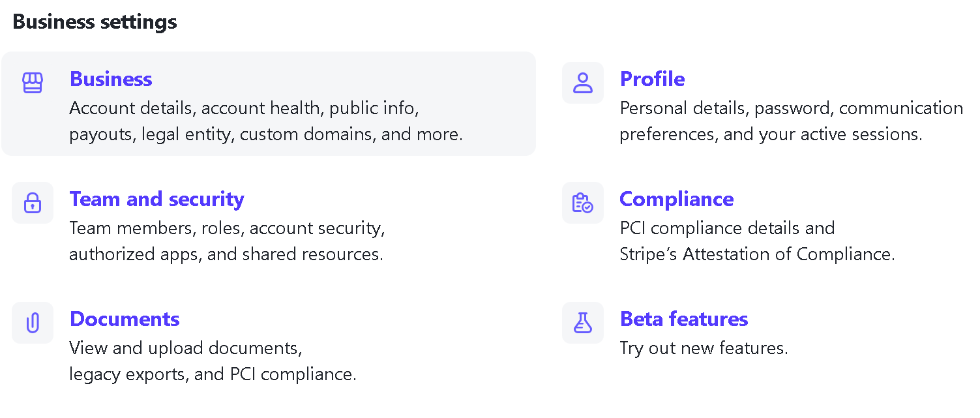Viewport: 980px width, 418px height.
Task: Open the Compliance link
Action: (x=677, y=199)
